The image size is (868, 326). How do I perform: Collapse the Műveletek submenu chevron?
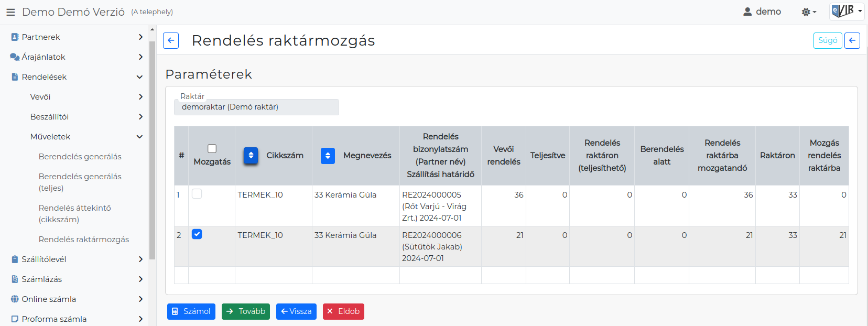pyautogui.click(x=139, y=137)
